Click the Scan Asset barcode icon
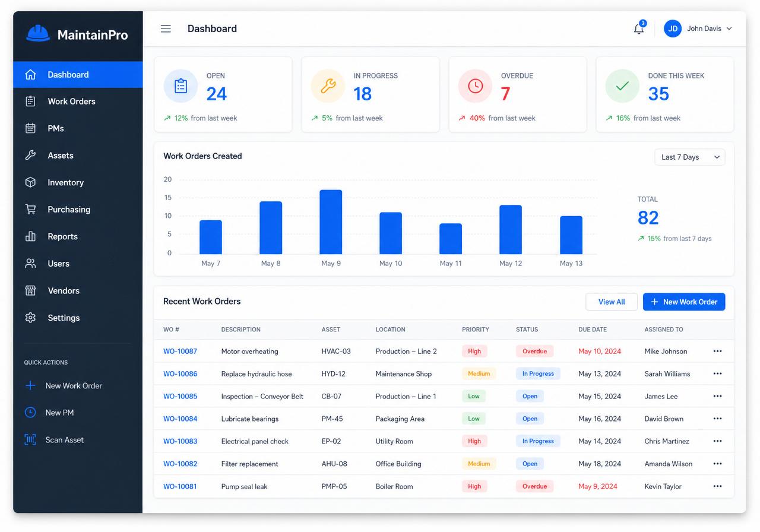 (30, 439)
